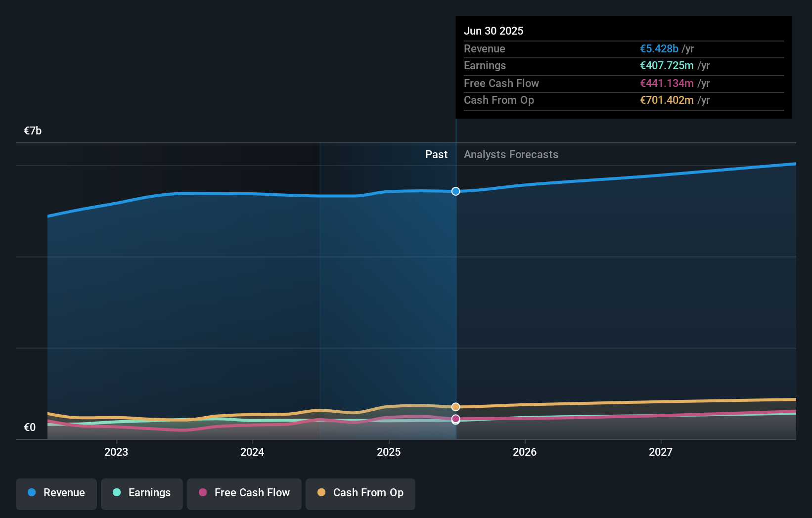The width and height of the screenshot is (812, 518).
Task: Click the Free Cash Flow legend button
Action: [x=244, y=494]
